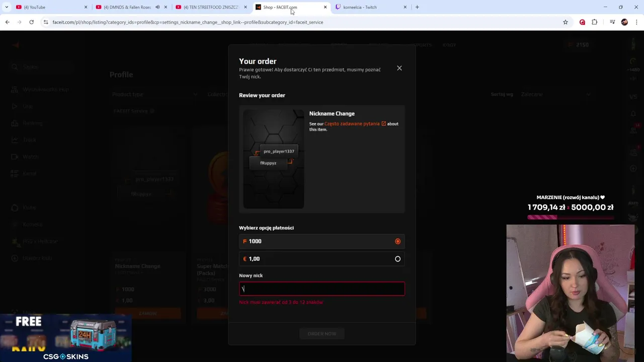Select the 1000 FACEIT points payment option

click(322, 241)
